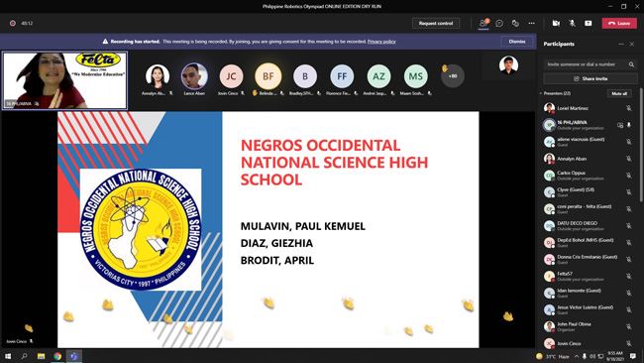Click the Request control button

[436, 24]
